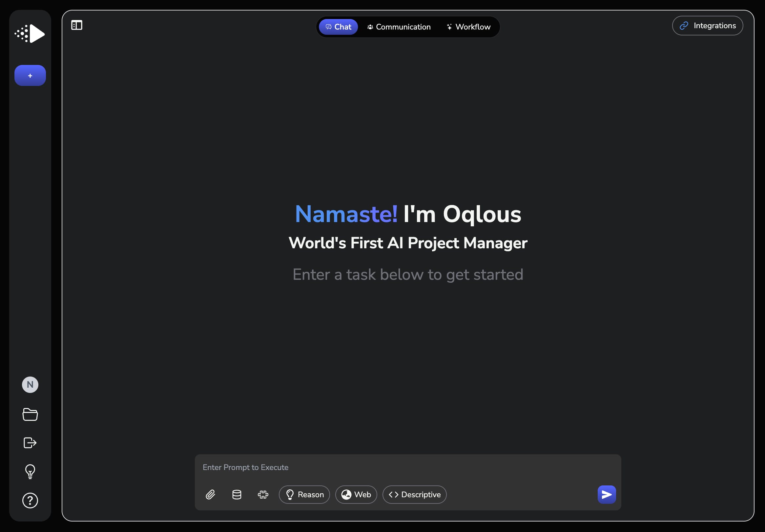Toggle the sidebar panel layout icon
Viewport: 765px width, 532px height.
point(77,25)
